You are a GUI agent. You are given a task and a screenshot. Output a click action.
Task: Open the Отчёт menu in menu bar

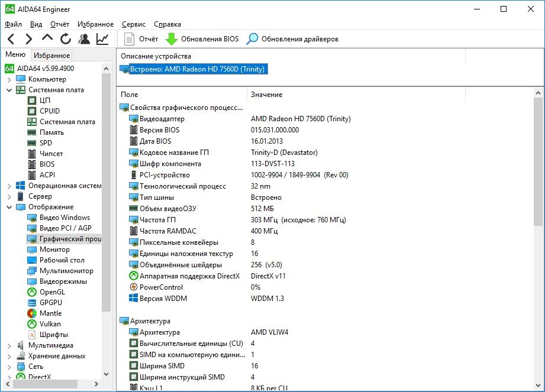[59, 24]
